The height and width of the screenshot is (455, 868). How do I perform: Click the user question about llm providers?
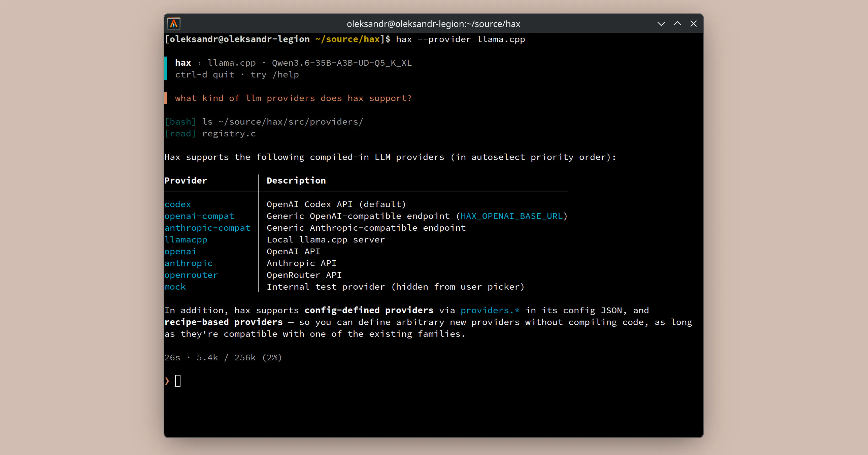(x=293, y=98)
